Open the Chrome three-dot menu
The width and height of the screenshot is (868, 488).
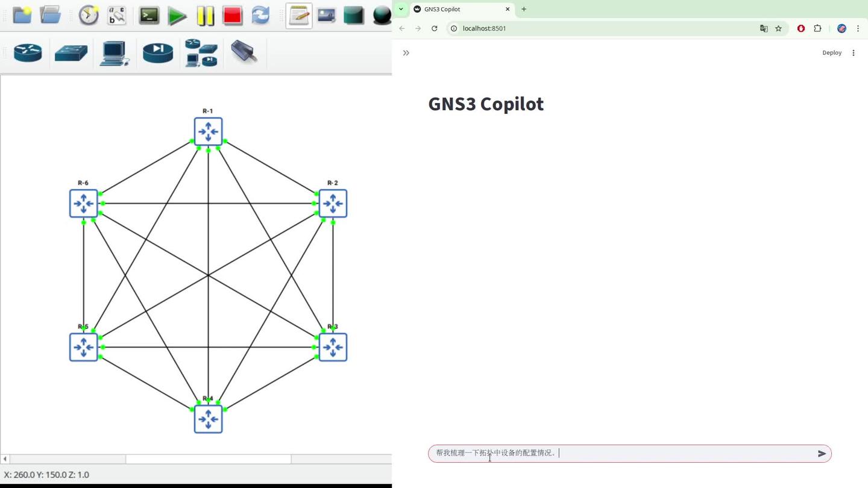pos(858,28)
